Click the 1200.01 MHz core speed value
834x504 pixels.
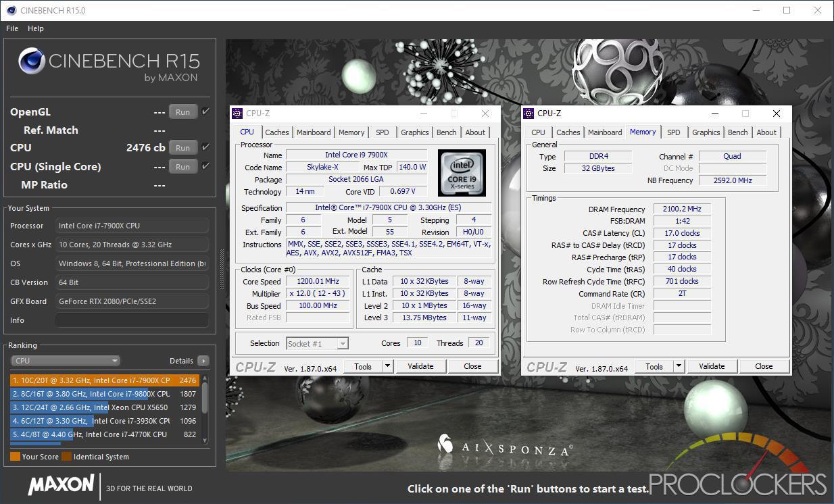[319, 281]
